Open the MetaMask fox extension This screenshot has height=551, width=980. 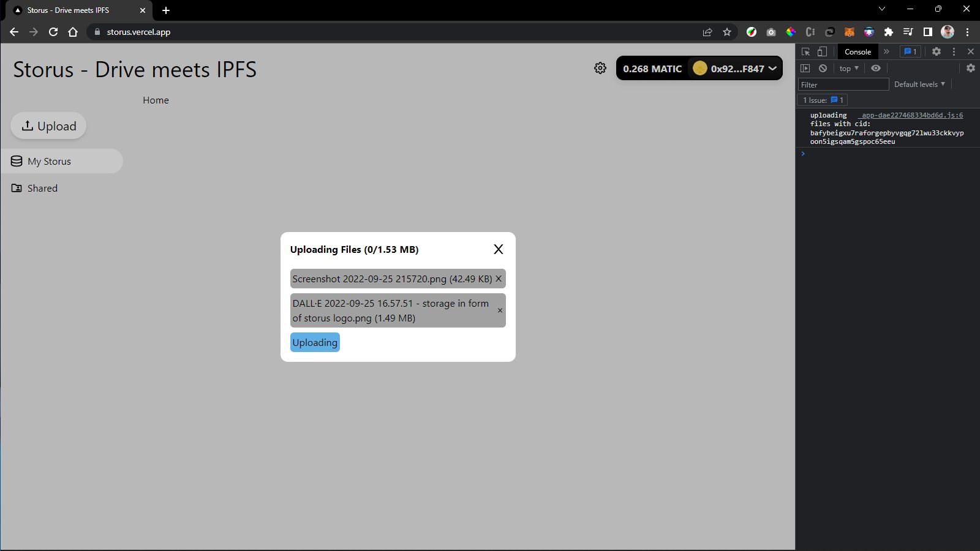coord(850,32)
